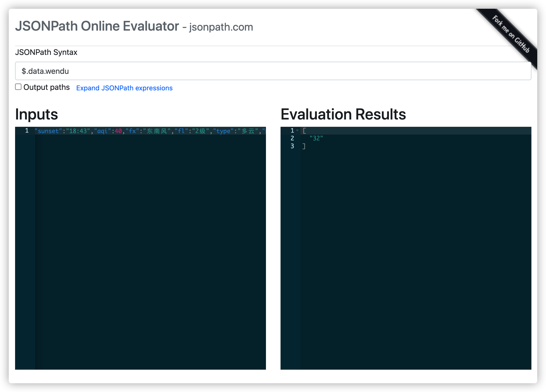Image resolution: width=546 pixels, height=392 pixels.
Task: Click line number 1 in Inputs editor
Action: [x=27, y=130]
